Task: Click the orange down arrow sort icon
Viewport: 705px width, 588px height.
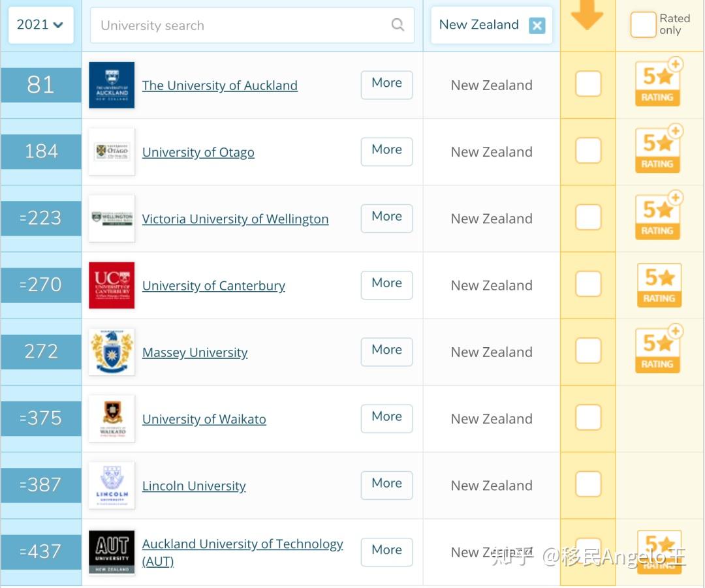Action: pos(587,16)
